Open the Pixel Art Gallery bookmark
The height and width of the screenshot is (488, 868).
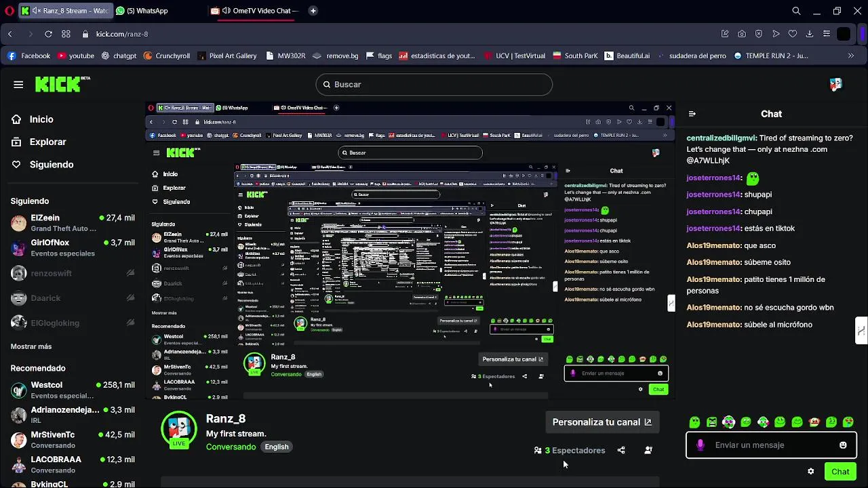coord(226,56)
